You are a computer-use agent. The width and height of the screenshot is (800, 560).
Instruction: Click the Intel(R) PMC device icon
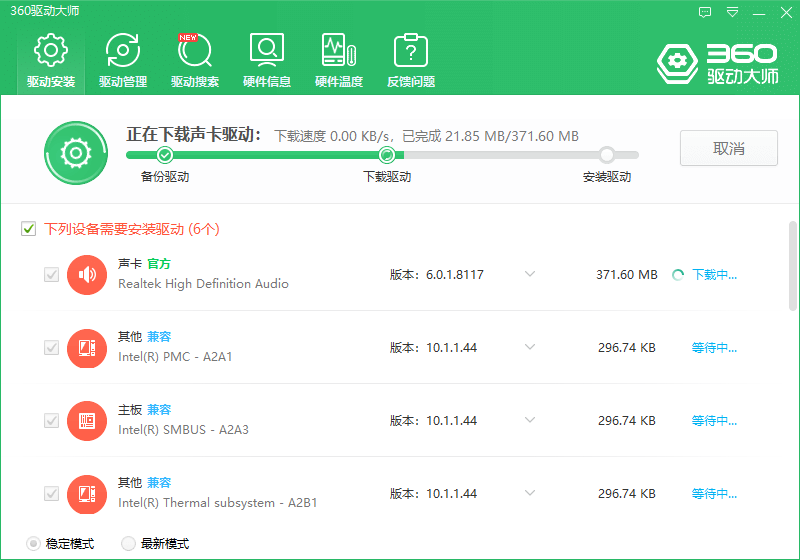87,348
